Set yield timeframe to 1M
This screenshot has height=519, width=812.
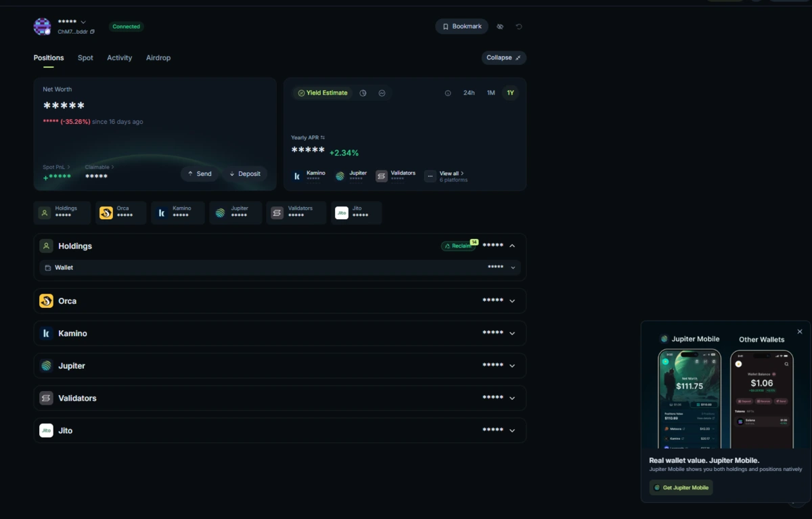[491, 93]
